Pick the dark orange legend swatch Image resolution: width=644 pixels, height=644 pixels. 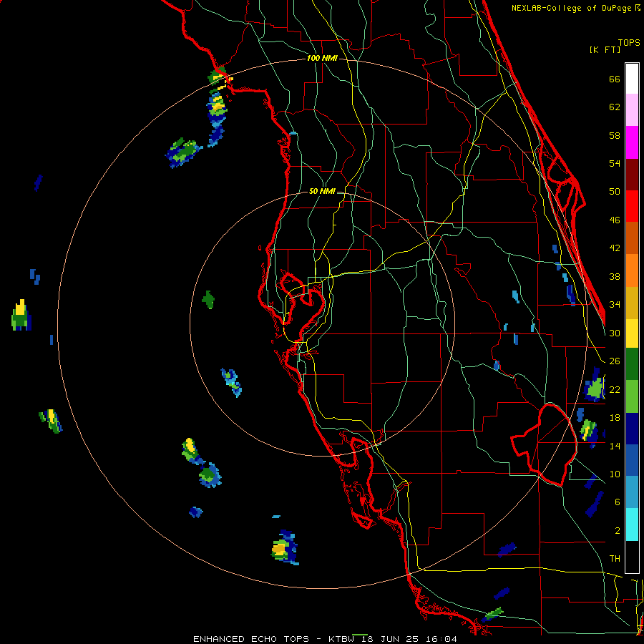[x=632, y=238]
